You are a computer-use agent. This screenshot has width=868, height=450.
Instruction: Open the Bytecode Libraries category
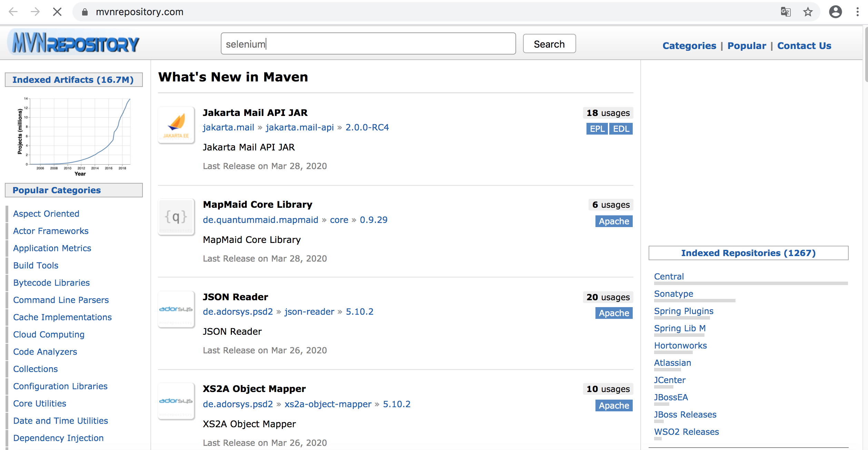coord(51,283)
